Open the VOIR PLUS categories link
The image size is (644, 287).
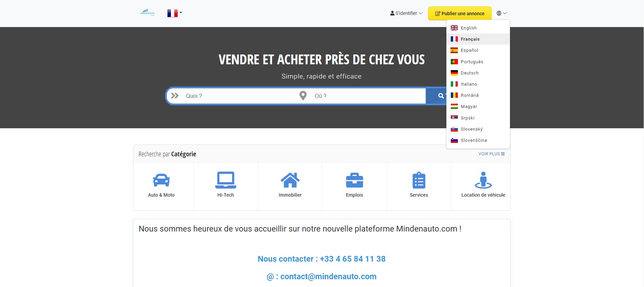point(491,154)
